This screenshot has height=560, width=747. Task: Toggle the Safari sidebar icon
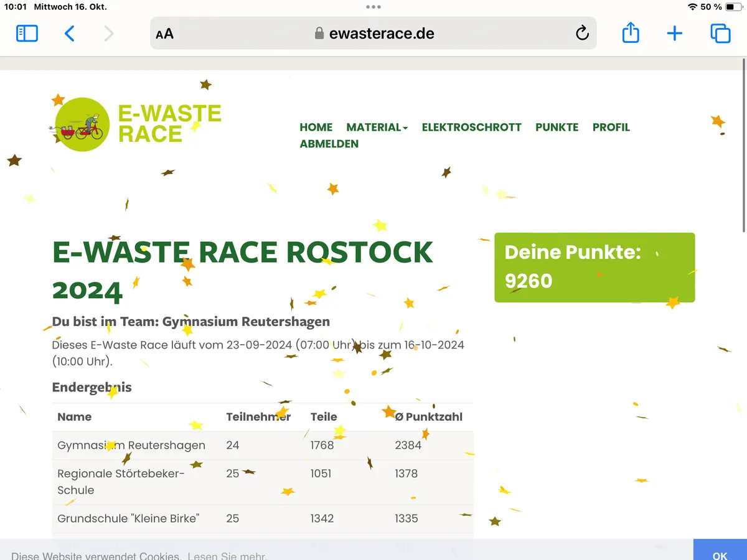coord(27,34)
